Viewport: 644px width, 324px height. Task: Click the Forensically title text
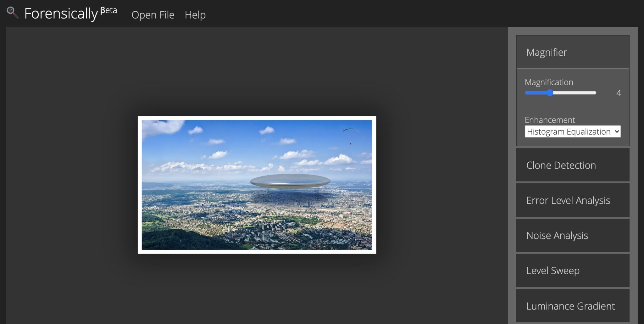[61, 14]
